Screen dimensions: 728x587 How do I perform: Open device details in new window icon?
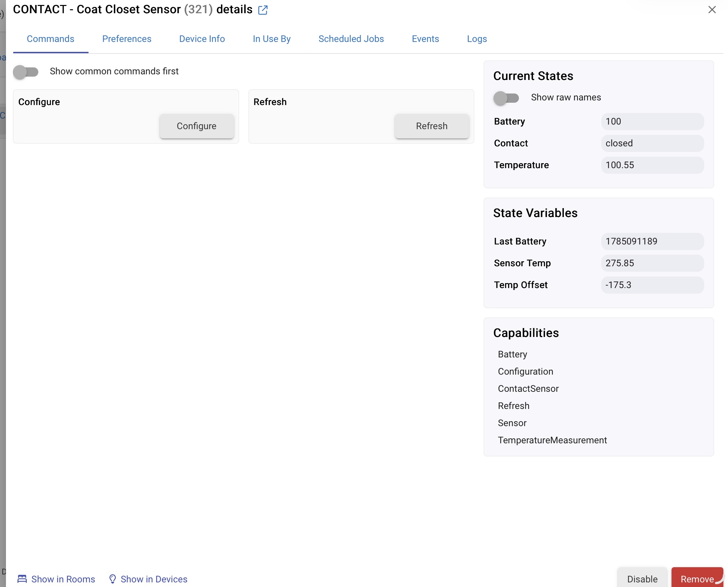pos(263,10)
